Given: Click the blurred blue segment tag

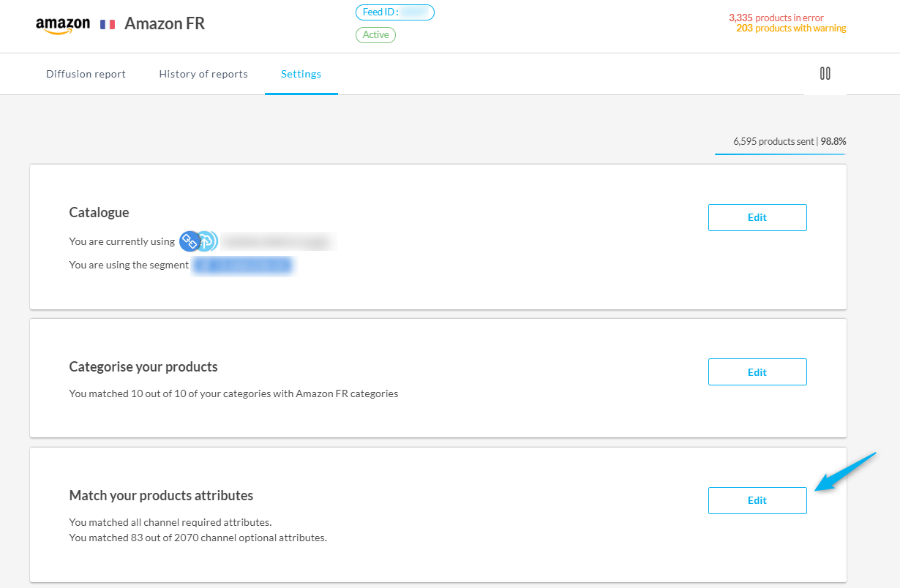Looking at the screenshot, I should pos(242,265).
